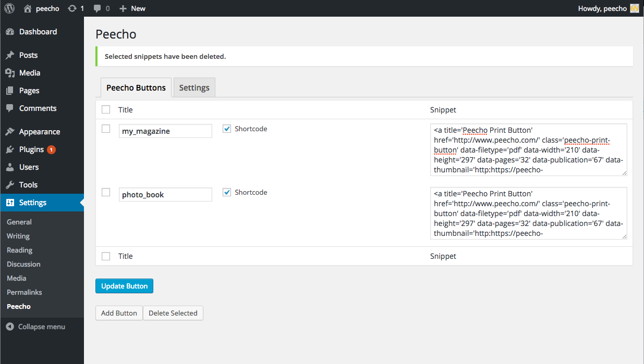Edit the my_magazine title field
The height and width of the screenshot is (364, 644).
point(165,131)
